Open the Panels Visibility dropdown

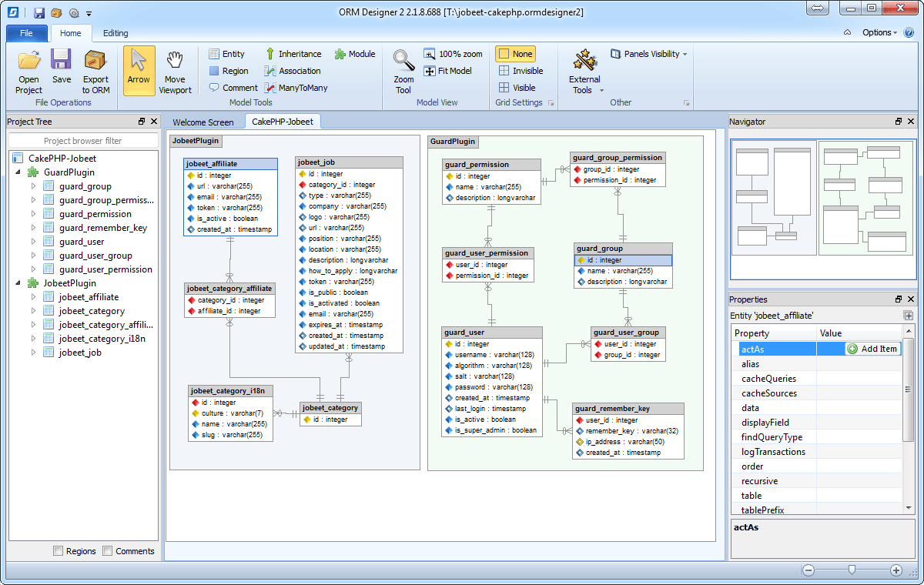649,54
